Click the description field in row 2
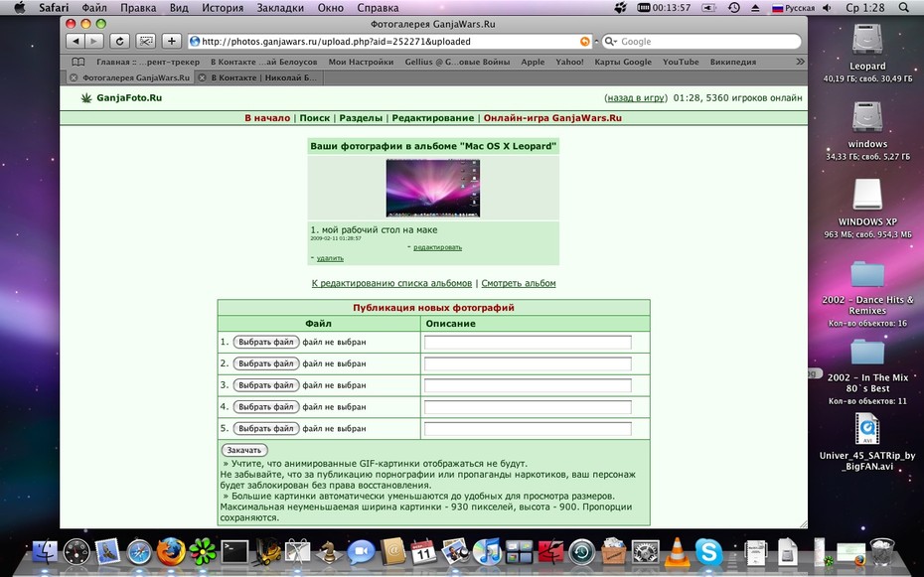 pyautogui.click(x=528, y=363)
